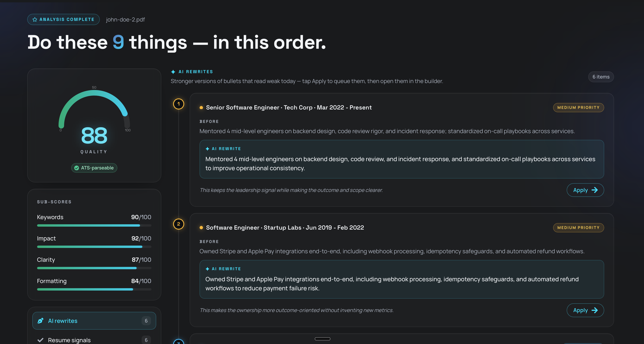Click the 6 items count badge
Viewport: 644px width, 344px height.
coord(601,77)
